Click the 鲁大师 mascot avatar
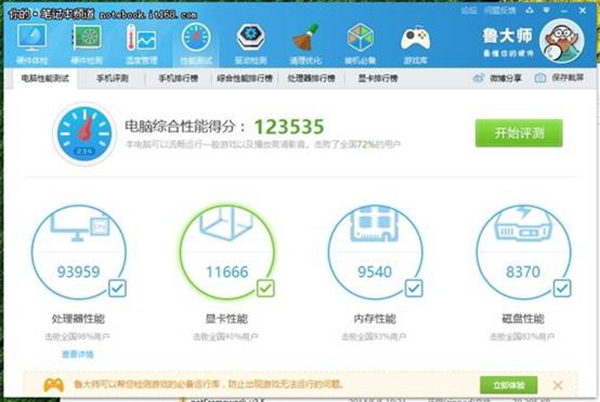 (x=562, y=41)
